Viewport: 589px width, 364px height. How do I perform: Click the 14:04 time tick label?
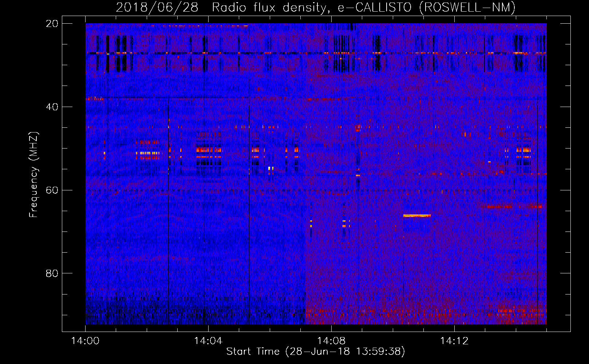pyautogui.click(x=208, y=341)
